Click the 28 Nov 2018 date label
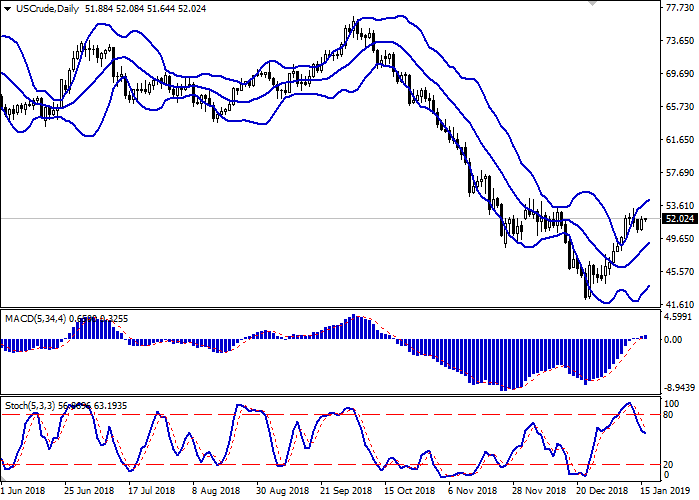699x500 pixels. point(535,491)
